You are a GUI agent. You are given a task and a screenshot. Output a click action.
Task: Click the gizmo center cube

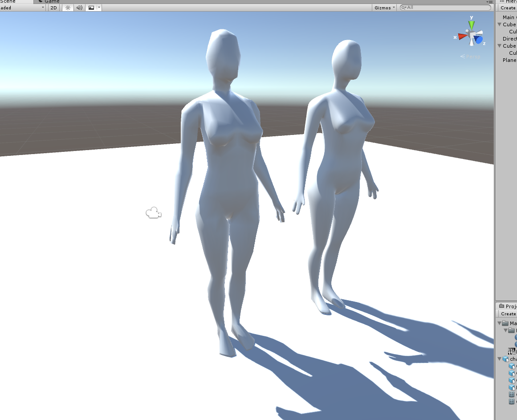(472, 34)
